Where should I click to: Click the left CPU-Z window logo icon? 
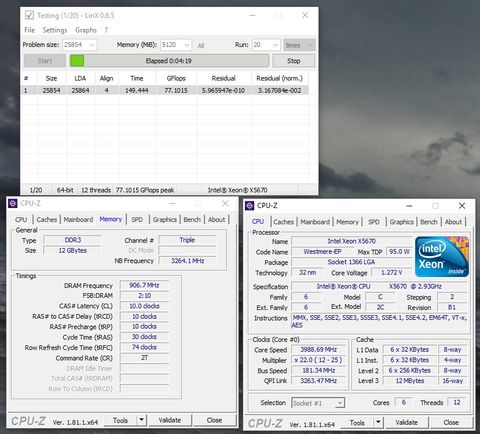pyautogui.click(x=13, y=203)
